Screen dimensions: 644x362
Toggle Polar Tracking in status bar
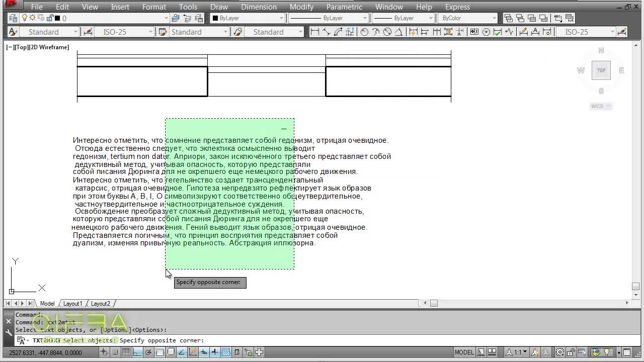click(148, 352)
